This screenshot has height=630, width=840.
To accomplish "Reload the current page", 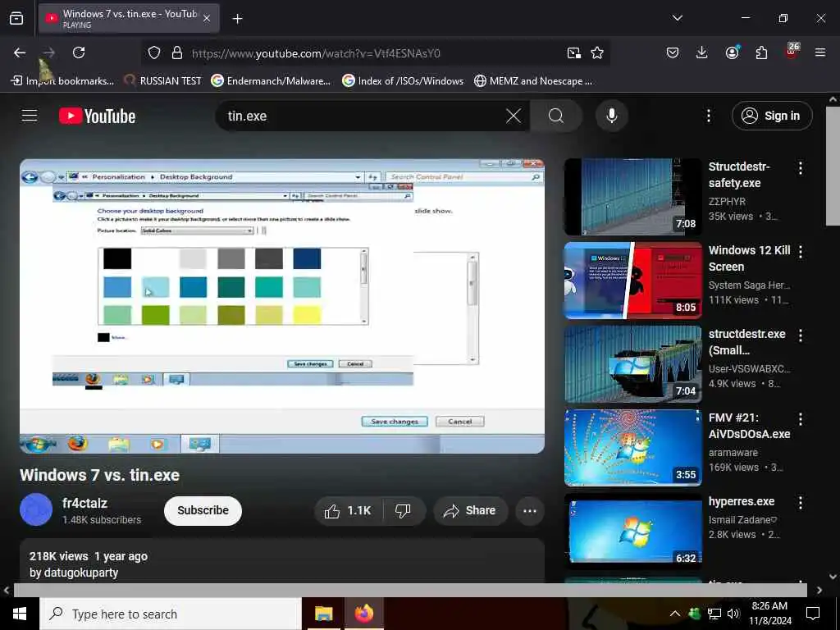I will click(79, 52).
